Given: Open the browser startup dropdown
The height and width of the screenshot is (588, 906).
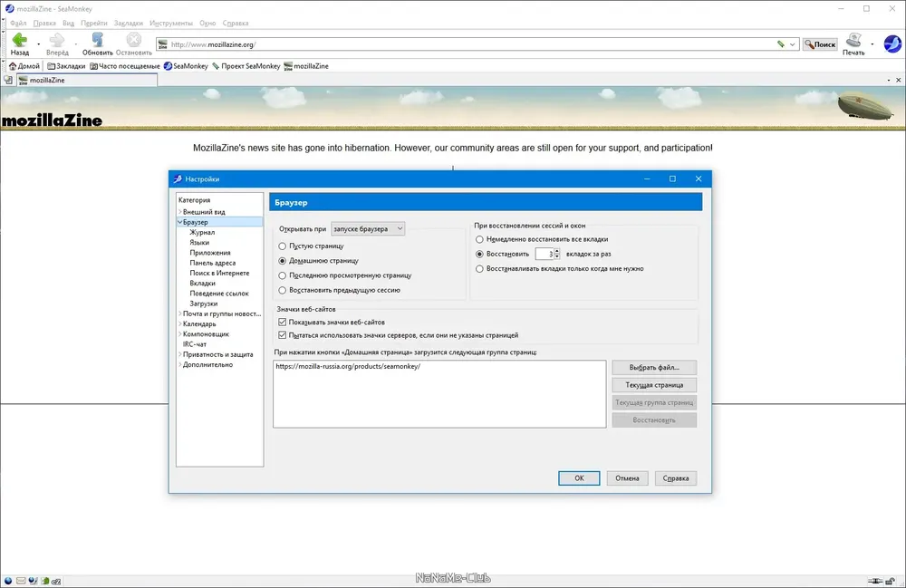Looking at the screenshot, I should coord(368,228).
